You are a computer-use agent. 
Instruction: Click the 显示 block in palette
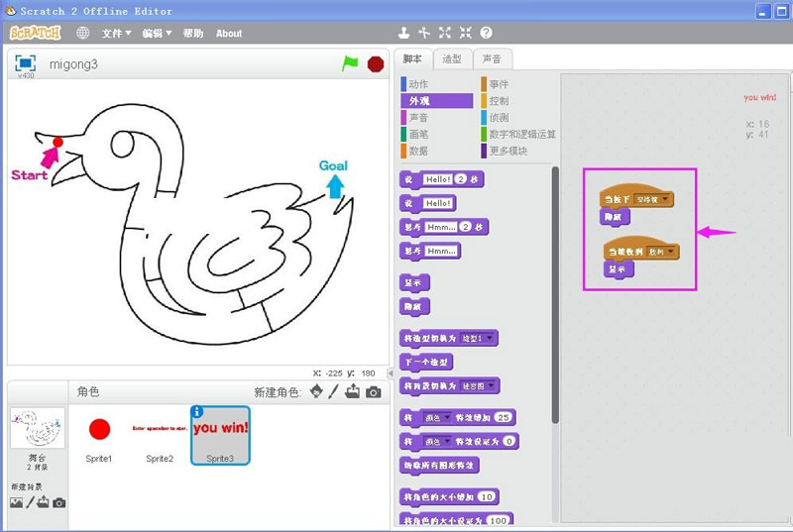pyautogui.click(x=414, y=283)
